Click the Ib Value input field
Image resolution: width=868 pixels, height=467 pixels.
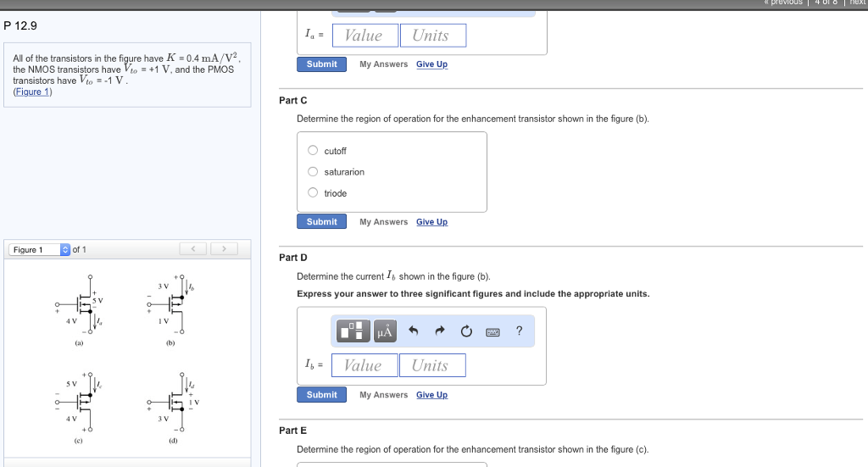click(364, 365)
